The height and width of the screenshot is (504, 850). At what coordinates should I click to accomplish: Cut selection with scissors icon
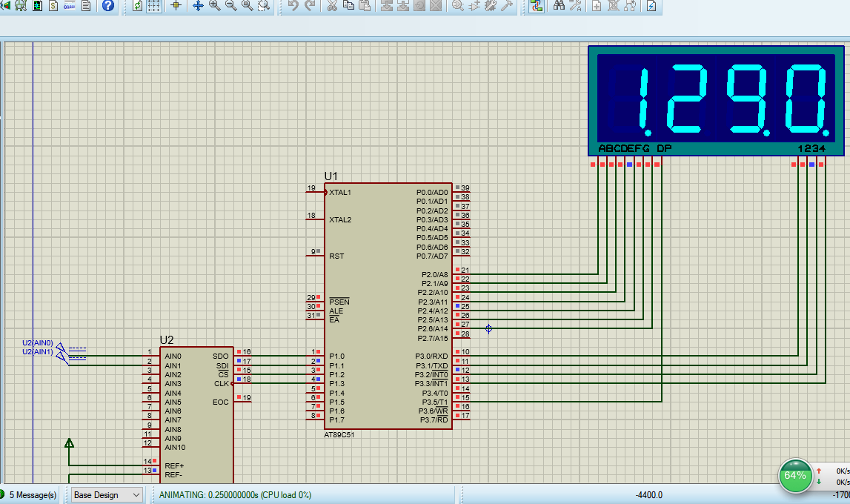[x=332, y=6]
